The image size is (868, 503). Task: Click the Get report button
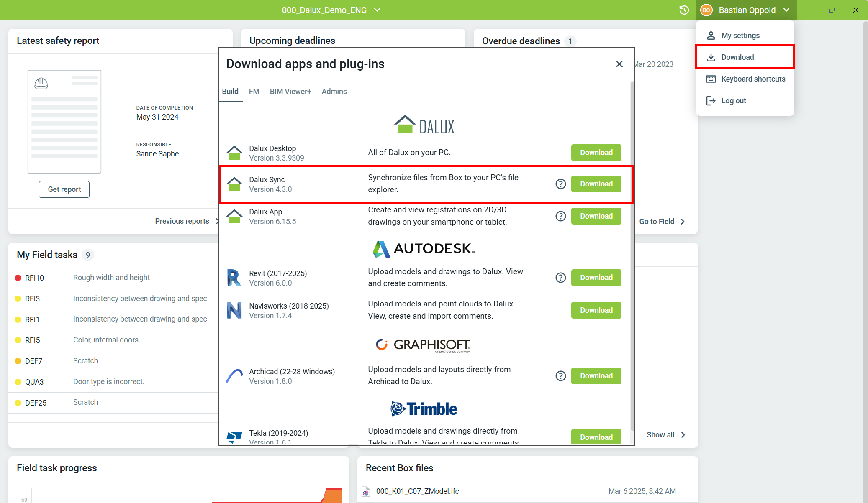pos(64,189)
